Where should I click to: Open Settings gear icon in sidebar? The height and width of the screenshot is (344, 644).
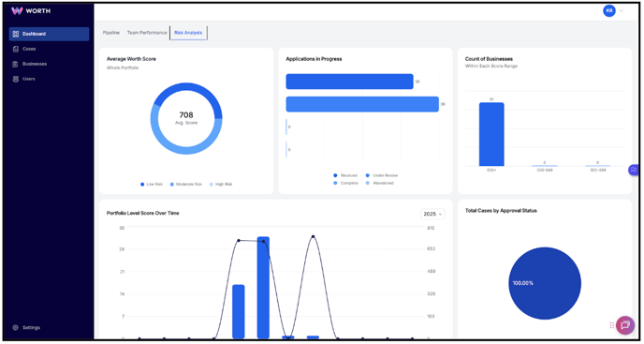[x=16, y=327]
